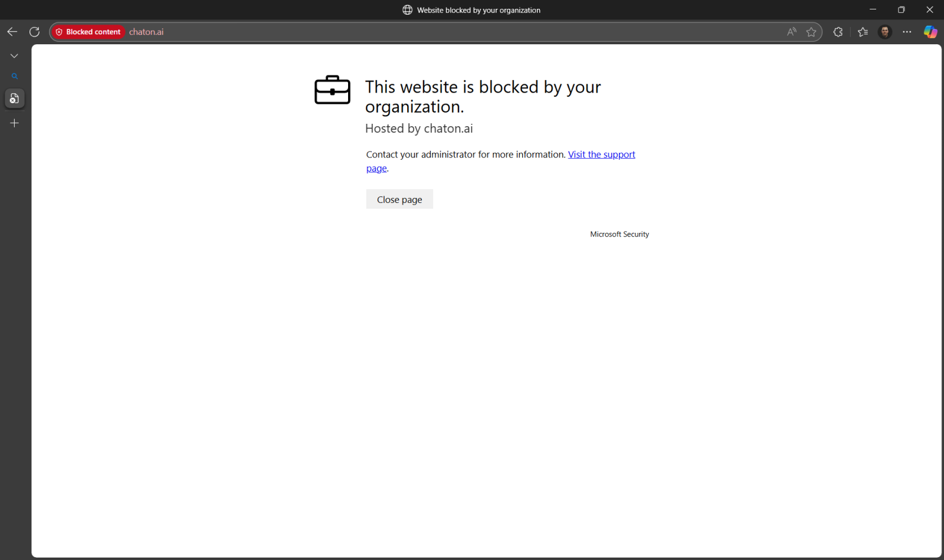Reload the page with the refresh icon
944x560 pixels.
click(34, 32)
